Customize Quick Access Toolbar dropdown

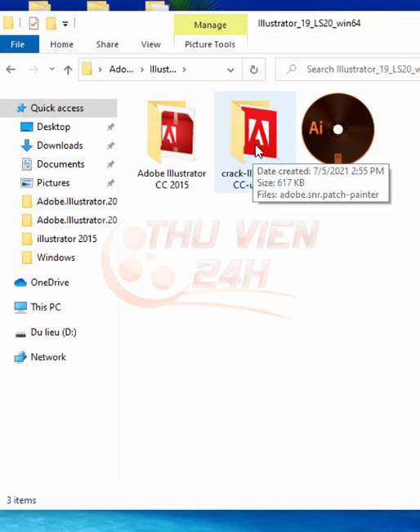click(x=65, y=24)
